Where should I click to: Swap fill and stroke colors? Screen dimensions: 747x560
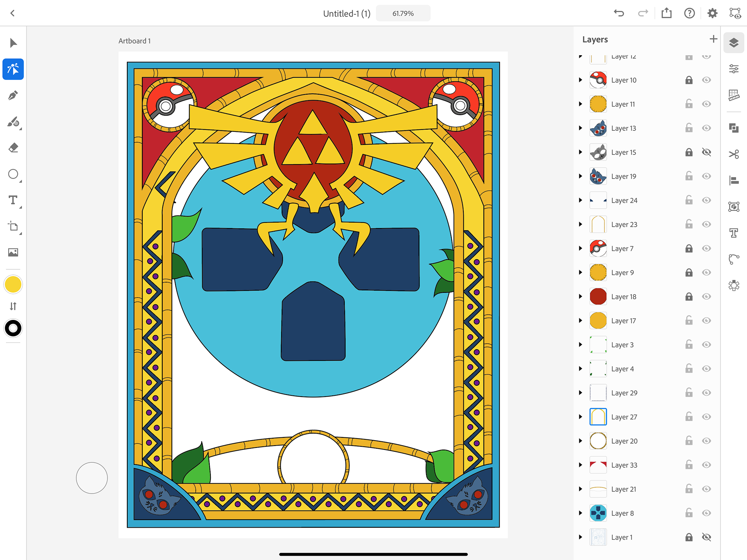(x=13, y=306)
